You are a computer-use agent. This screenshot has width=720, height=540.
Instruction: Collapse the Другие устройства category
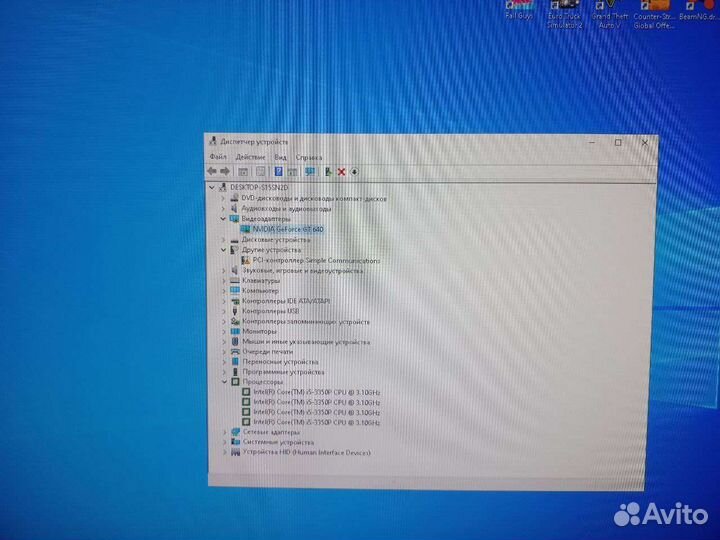pos(224,250)
